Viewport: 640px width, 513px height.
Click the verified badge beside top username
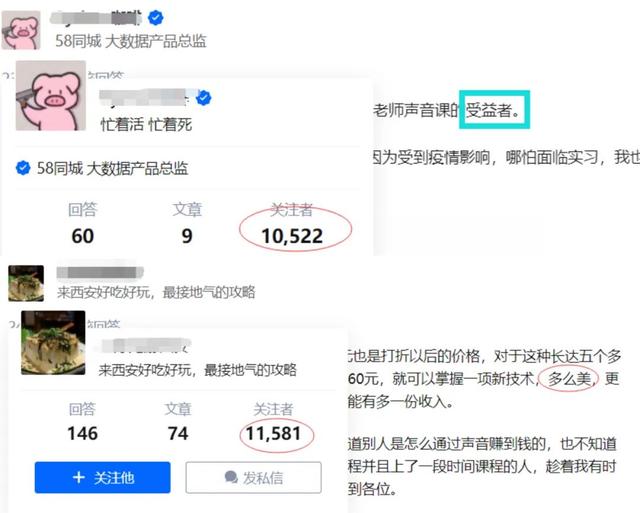pos(156,18)
